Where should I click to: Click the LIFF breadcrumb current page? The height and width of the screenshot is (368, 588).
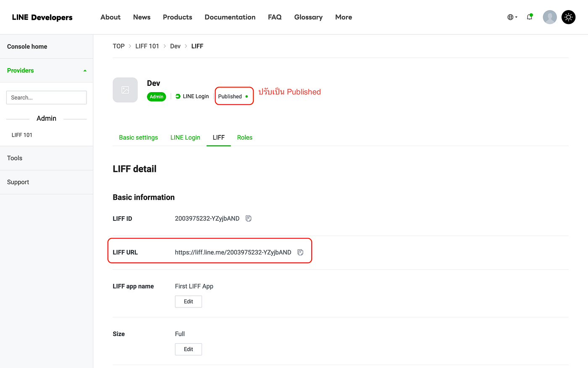click(x=197, y=46)
